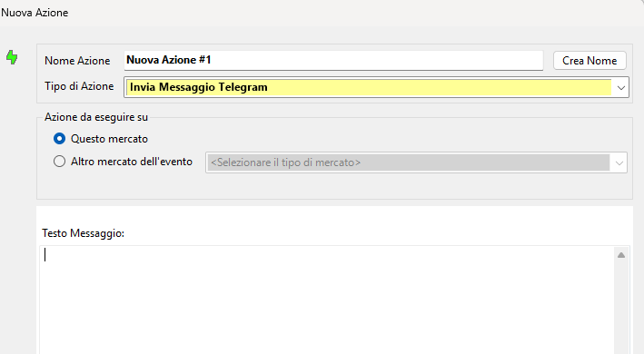Click the green lightning bolt action icon
The width and height of the screenshot is (644, 354).
pyautogui.click(x=12, y=57)
